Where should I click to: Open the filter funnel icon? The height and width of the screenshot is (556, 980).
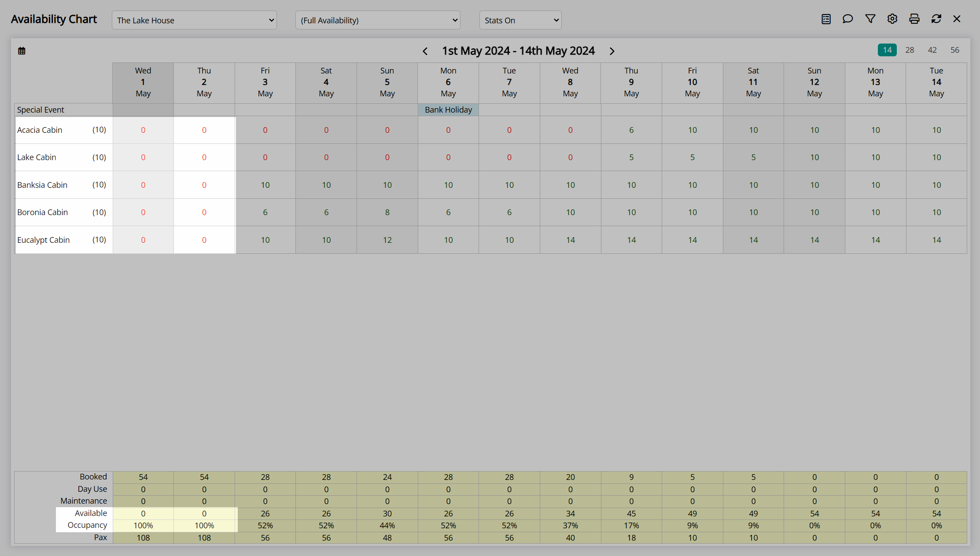870,19
